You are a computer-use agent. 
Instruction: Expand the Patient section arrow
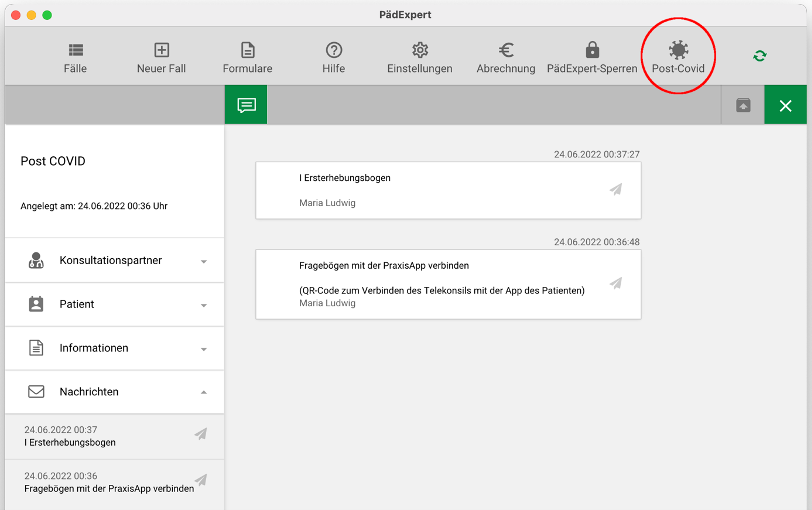pos(204,305)
